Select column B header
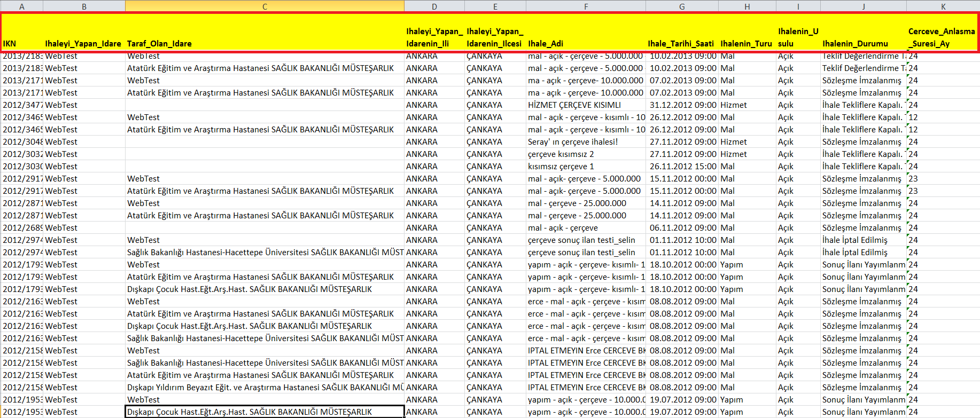 coord(84,6)
